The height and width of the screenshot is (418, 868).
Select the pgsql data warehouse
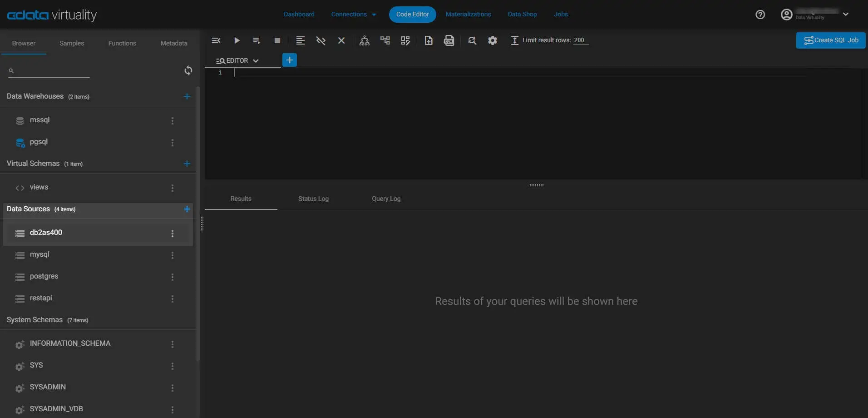(x=39, y=142)
